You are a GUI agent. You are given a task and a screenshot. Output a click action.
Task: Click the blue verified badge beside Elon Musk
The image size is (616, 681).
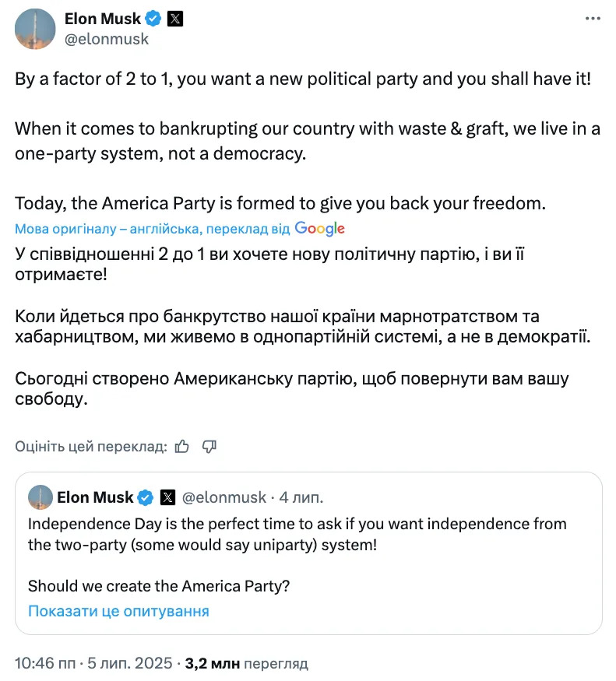click(x=153, y=19)
